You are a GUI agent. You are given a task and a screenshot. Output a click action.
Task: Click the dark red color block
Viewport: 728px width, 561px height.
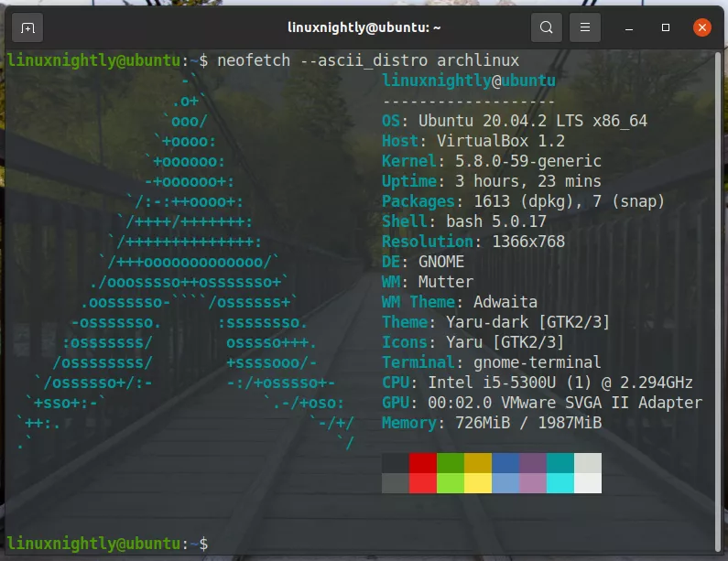pyautogui.click(x=422, y=463)
